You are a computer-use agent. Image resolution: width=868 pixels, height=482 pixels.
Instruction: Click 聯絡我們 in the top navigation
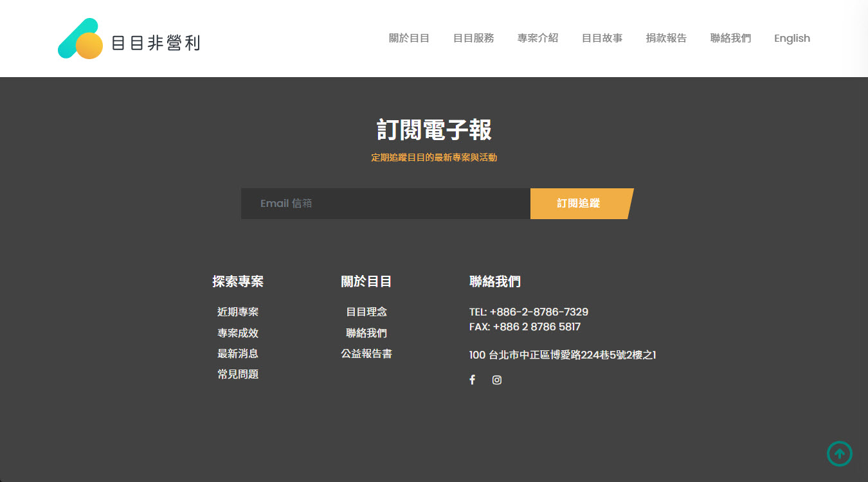[730, 39]
